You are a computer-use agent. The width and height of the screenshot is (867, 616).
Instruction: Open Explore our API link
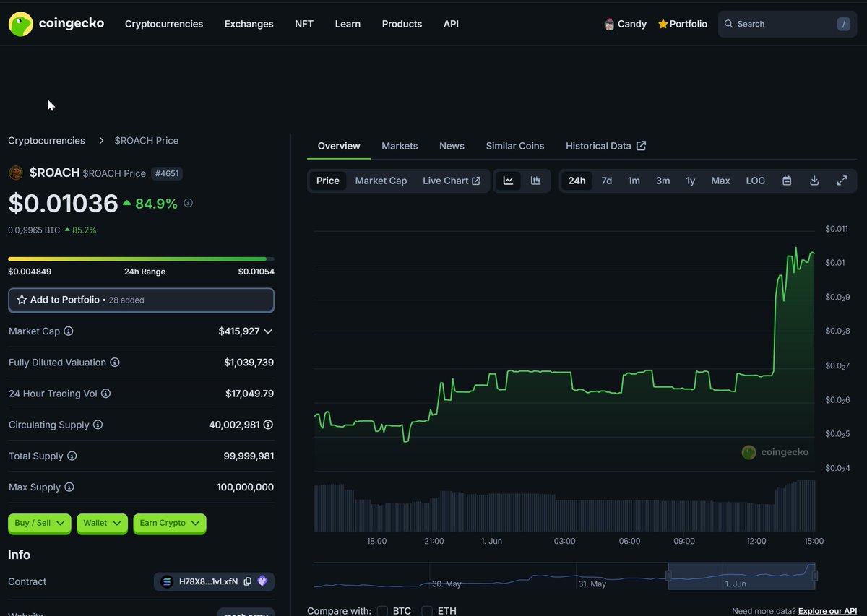pyautogui.click(x=827, y=610)
